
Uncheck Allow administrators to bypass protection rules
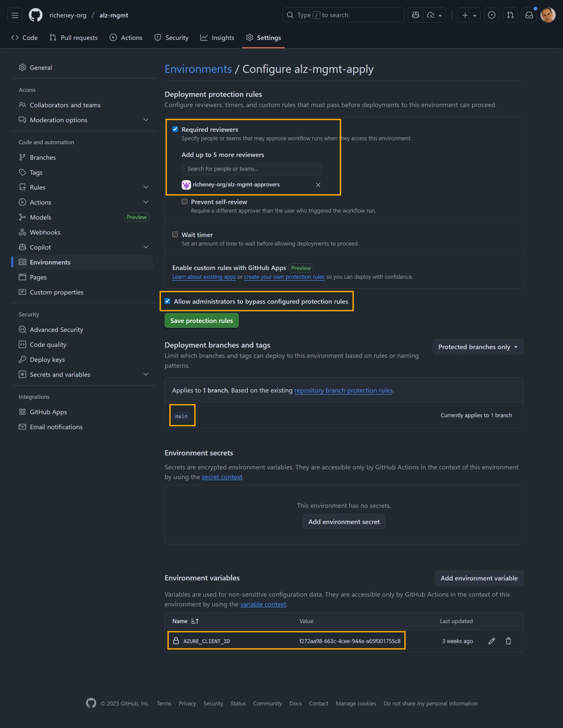(x=168, y=301)
